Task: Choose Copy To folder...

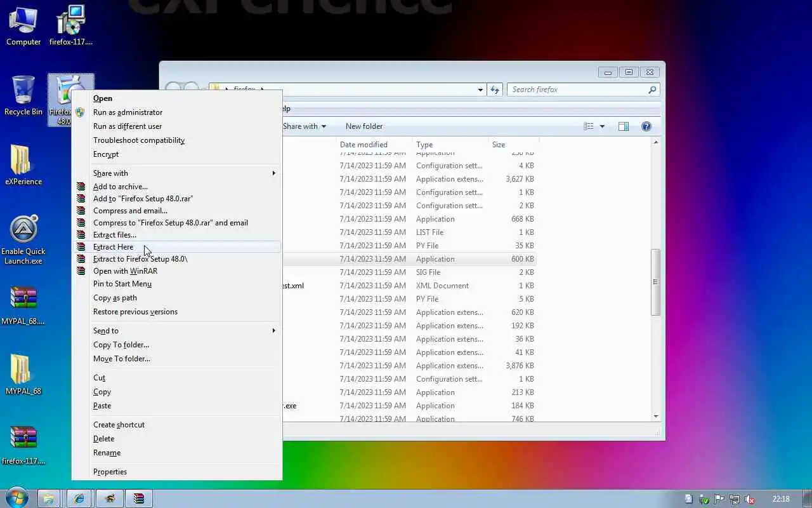Action: coord(177,345)
